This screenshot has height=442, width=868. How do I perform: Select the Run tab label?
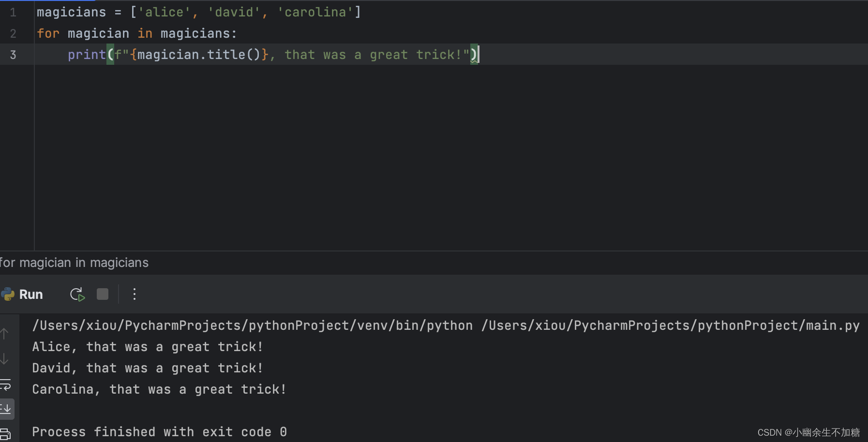31,295
